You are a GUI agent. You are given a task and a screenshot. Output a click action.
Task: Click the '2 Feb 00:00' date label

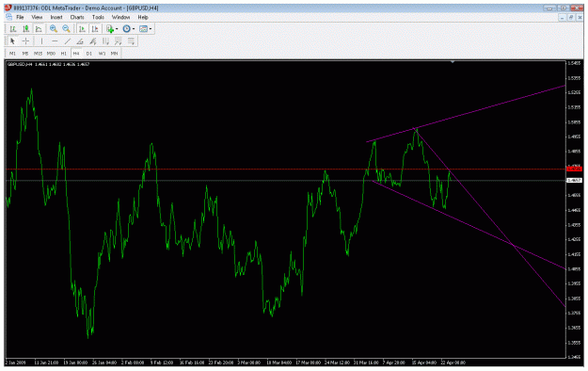pyautogui.click(x=133, y=363)
